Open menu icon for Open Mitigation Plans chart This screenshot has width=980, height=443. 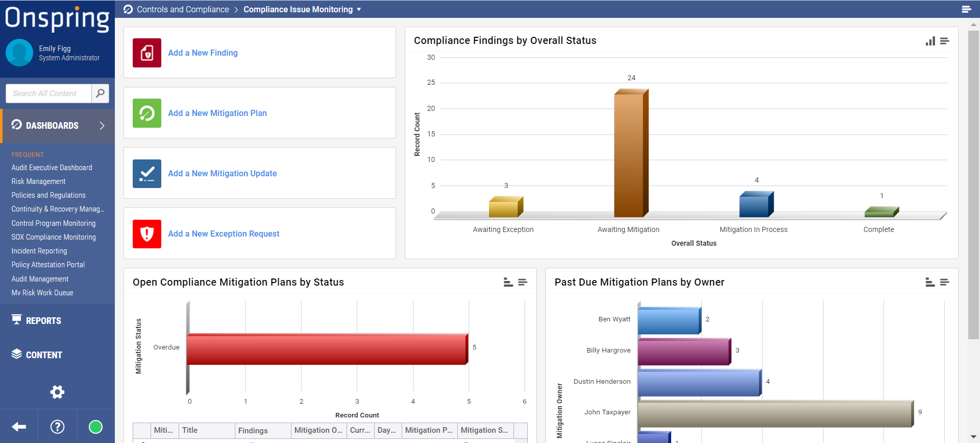click(523, 282)
